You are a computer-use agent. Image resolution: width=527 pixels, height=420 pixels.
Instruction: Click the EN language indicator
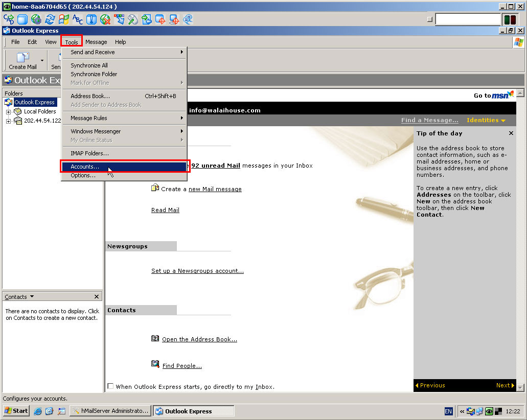(448, 411)
